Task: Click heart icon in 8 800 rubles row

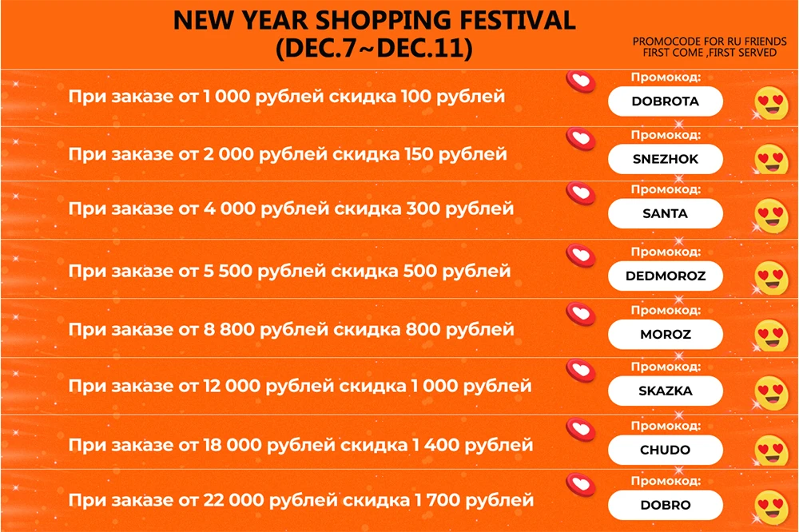Action: point(581,314)
